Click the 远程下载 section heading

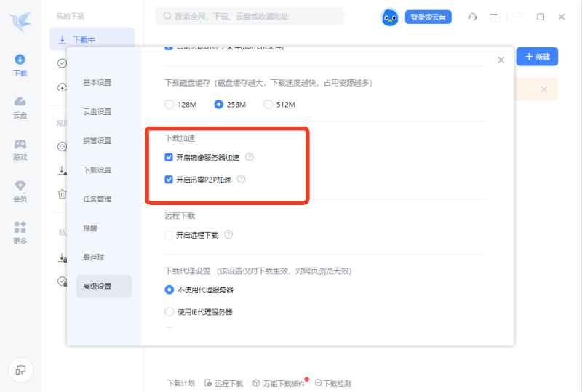click(x=180, y=216)
